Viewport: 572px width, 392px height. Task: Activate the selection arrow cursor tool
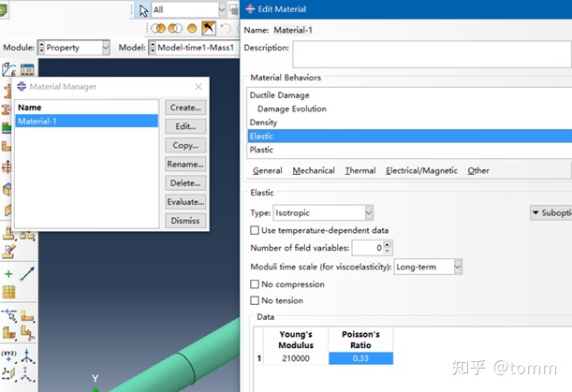pyautogui.click(x=144, y=10)
